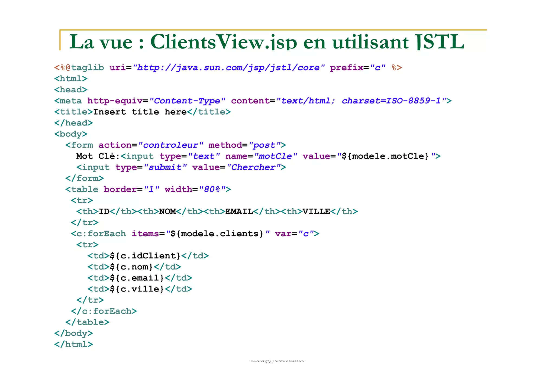Click the ${c.idClient} table cell line
Image resolution: width=555 pixels, height=392 pixels.
148,256
